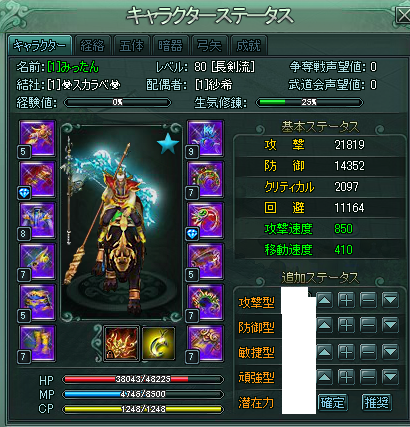Select the level 8 armor equipment slot
This screenshot has height=427, width=410.
point(37,221)
